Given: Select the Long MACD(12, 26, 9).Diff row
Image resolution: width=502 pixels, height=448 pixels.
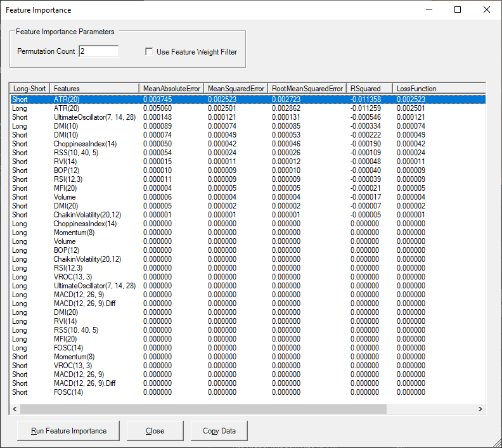Looking at the screenshot, I should tap(248, 304).
